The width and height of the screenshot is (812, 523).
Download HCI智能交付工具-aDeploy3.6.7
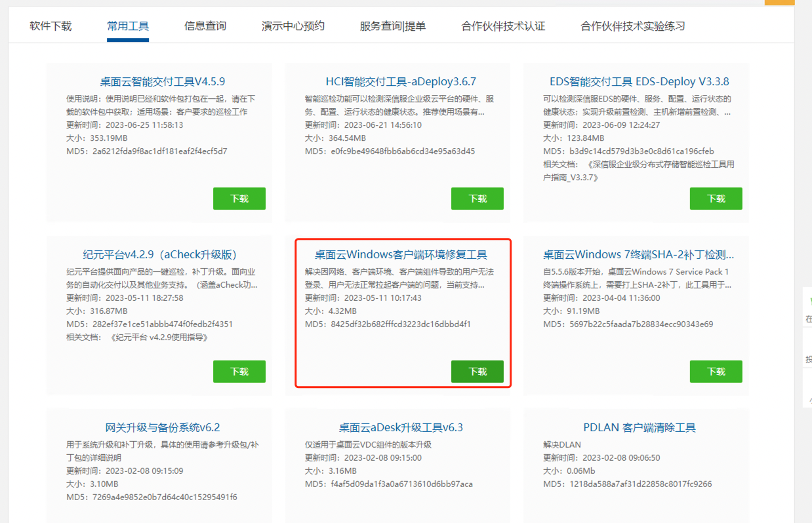point(477,199)
